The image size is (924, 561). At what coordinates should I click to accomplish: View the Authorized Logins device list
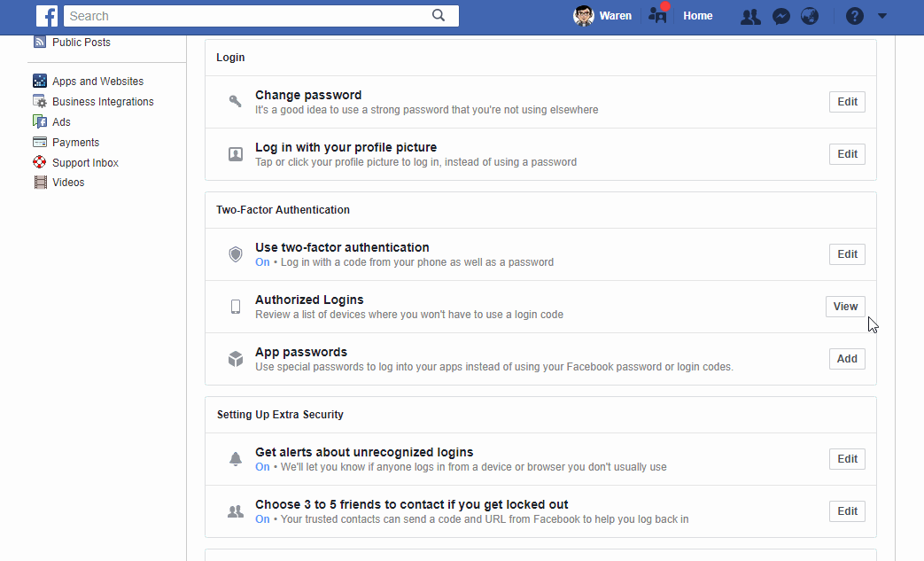844,307
